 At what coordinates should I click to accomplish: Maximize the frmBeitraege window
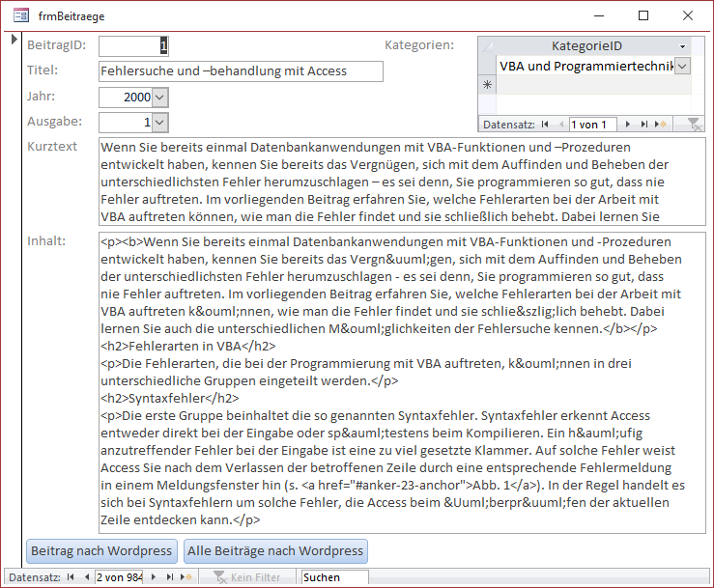(643, 15)
